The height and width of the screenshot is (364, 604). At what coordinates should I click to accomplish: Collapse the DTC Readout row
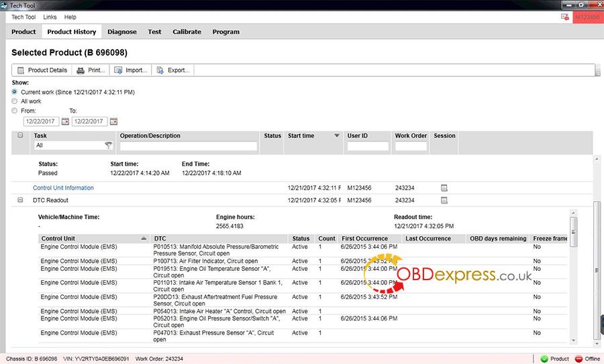click(x=20, y=200)
